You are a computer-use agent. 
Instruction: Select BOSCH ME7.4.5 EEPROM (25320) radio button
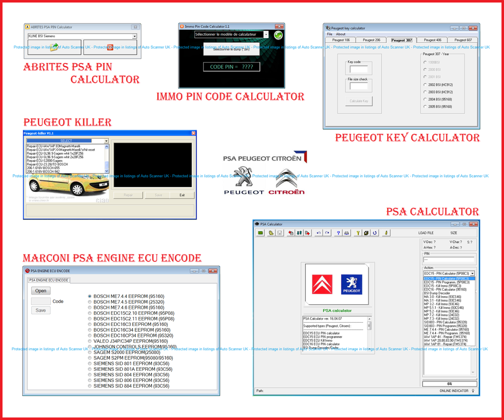(x=89, y=302)
